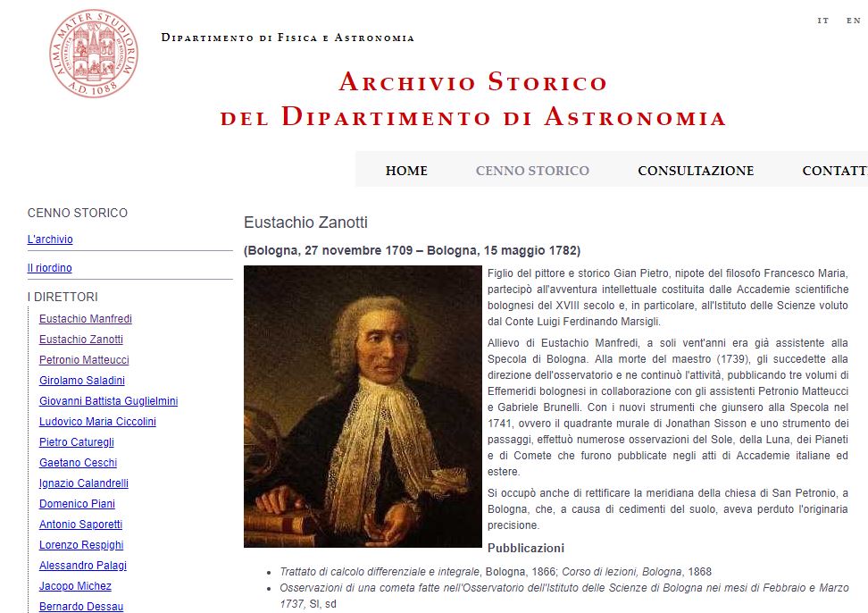Select director Bernardo Dessau
The image size is (868, 613).
pos(81,606)
